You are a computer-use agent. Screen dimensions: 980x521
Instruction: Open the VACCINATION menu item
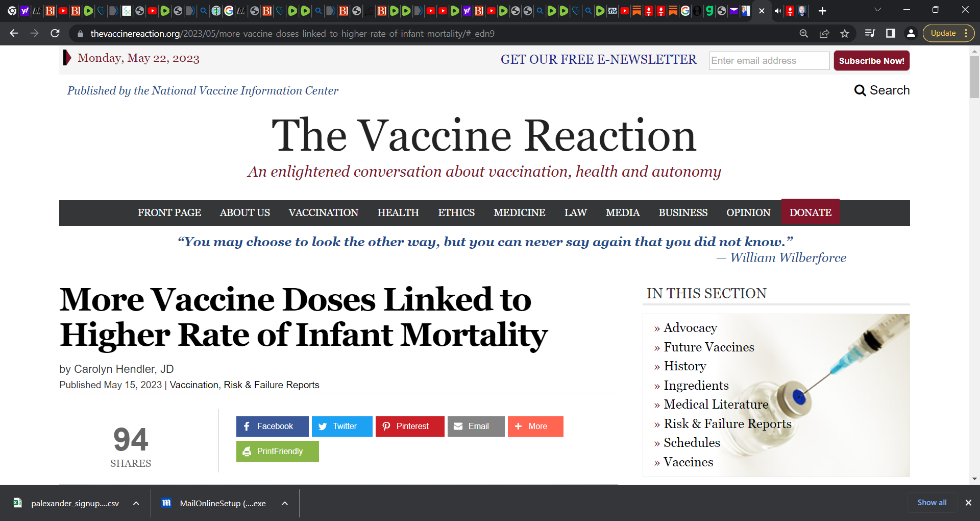pyautogui.click(x=324, y=212)
